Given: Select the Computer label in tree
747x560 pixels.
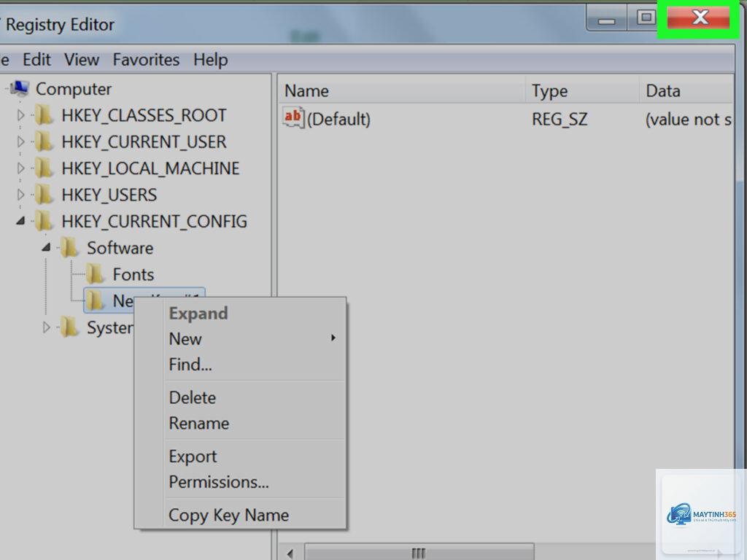Looking at the screenshot, I should point(74,89).
